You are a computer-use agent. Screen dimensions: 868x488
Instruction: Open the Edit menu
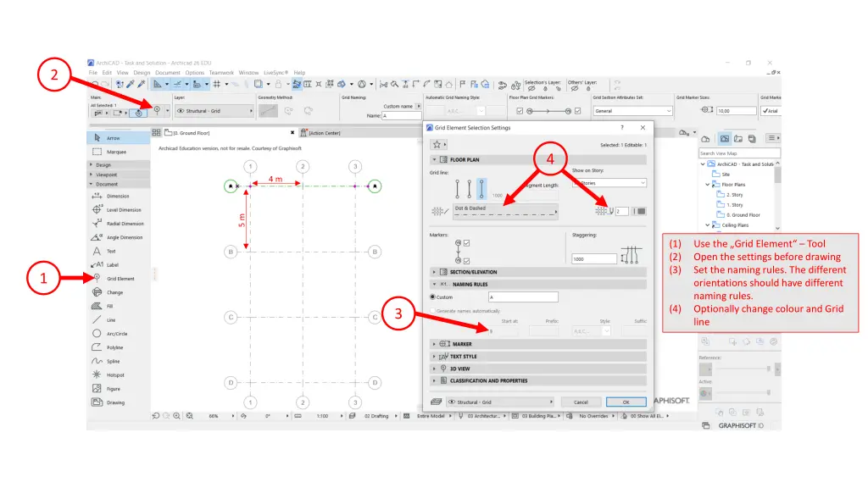coord(107,73)
